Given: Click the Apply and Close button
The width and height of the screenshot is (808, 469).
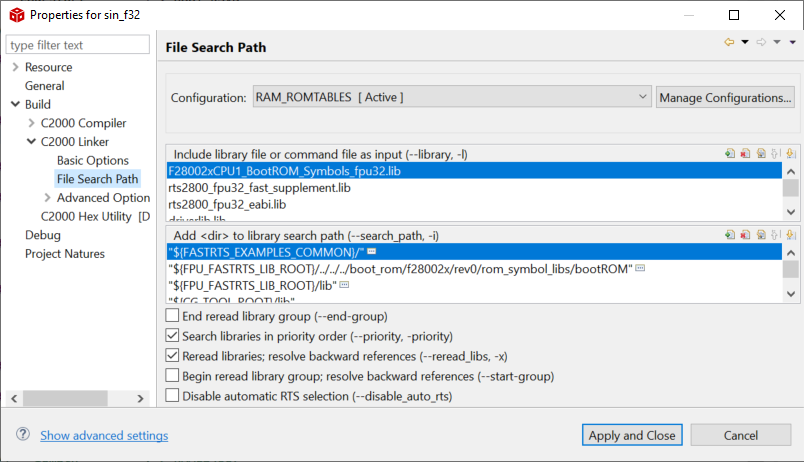Looking at the screenshot, I should 632,435.
